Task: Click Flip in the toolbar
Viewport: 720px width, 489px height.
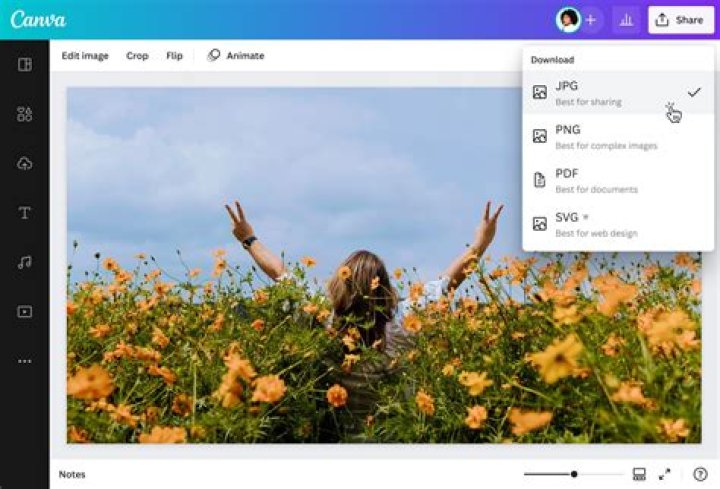Action: pyautogui.click(x=174, y=56)
